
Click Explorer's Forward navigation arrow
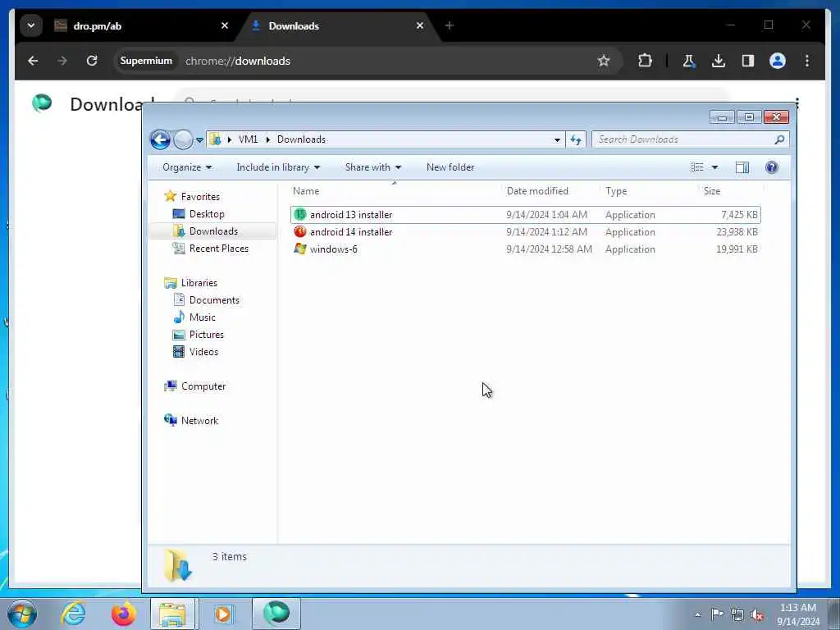click(x=183, y=139)
